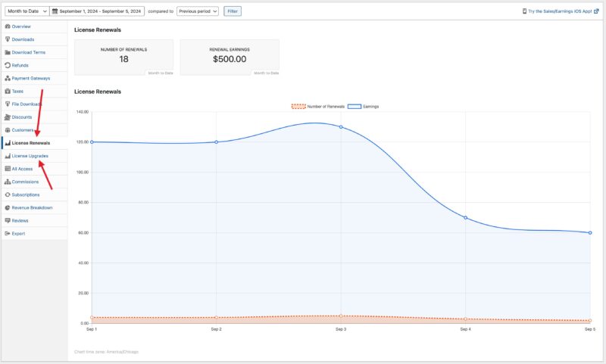Select the Export sidebar item

point(18,233)
